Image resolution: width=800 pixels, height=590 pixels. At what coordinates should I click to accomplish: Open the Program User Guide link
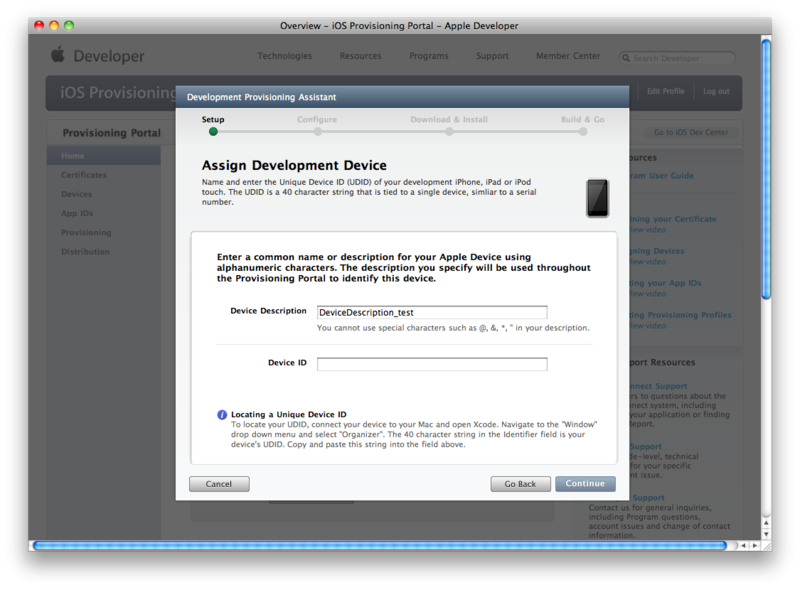(x=661, y=176)
